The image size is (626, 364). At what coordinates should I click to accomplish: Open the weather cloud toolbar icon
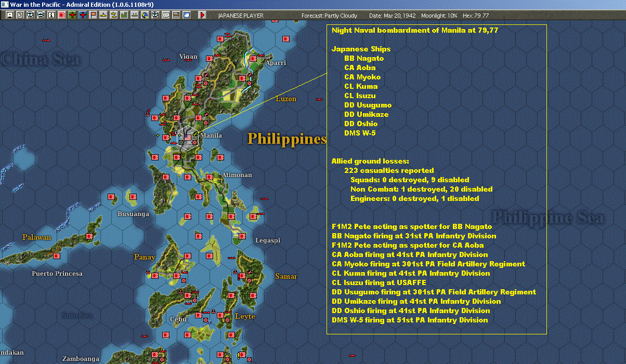(x=187, y=15)
